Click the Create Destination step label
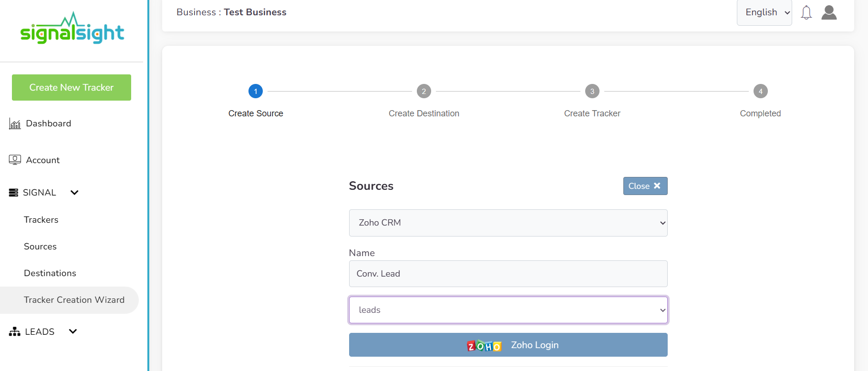Screen dimensions: 868x371 coord(424,113)
